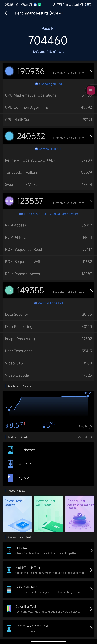Open the Multi-Touch Test item
Viewport: 97px width, 644px height.
(48, 570)
